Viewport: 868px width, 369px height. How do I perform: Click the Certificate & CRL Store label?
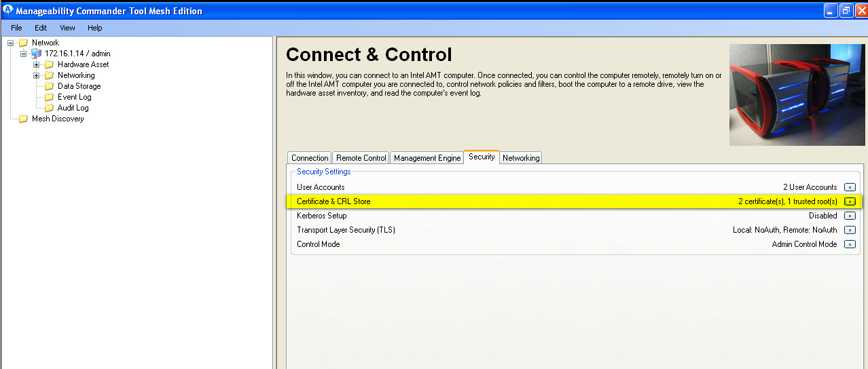[x=333, y=201]
